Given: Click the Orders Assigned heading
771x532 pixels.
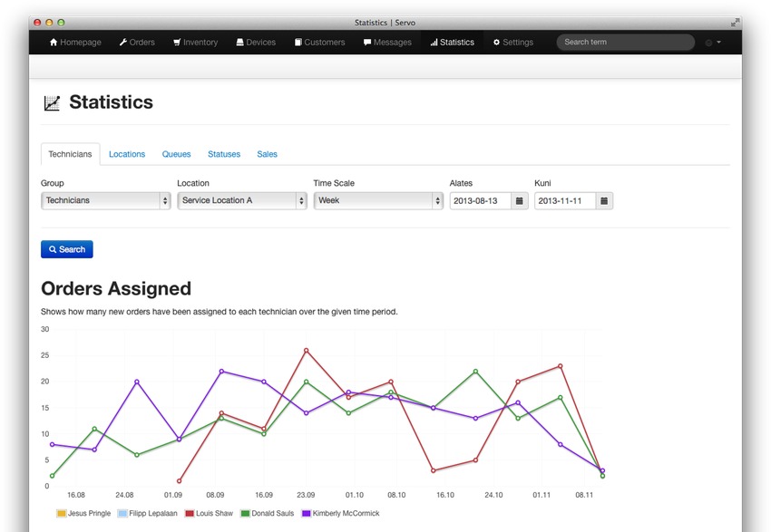Looking at the screenshot, I should (116, 288).
